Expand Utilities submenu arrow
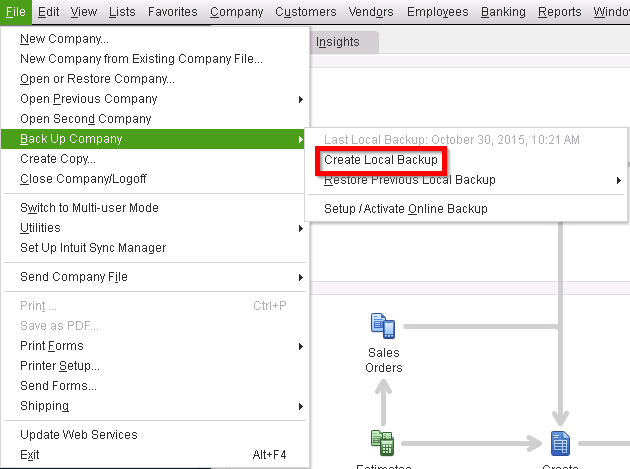This screenshot has height=469, width=630. tap(301, 228)
